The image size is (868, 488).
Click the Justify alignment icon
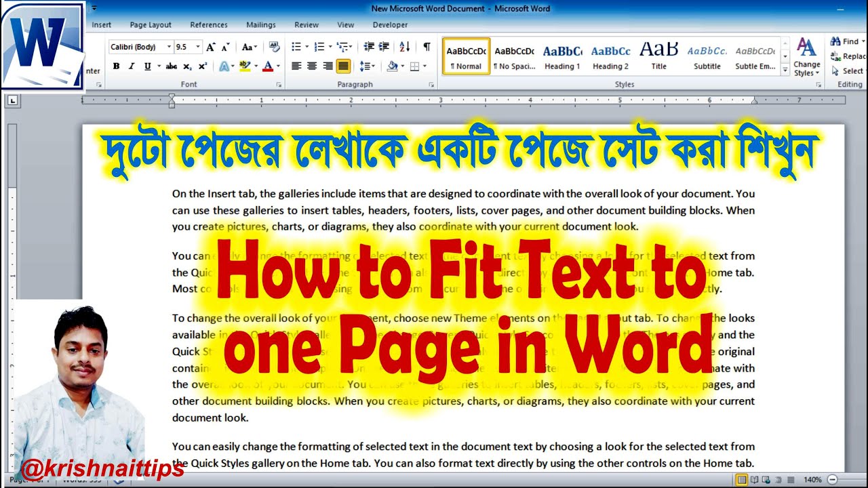343,66
